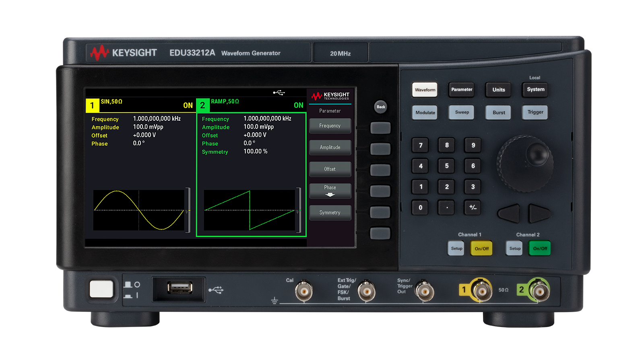This screenshot has width=644, height=362.
Task: Select the Symmetry softkey
Action: coord(330,212)
